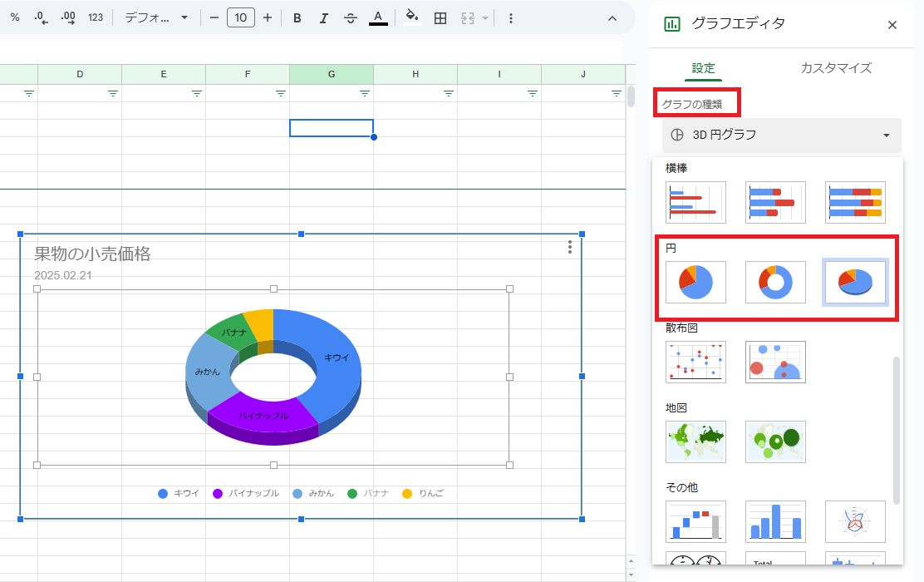Click the バナナ legend entry

pyautogui.click(x=368, y=494)
